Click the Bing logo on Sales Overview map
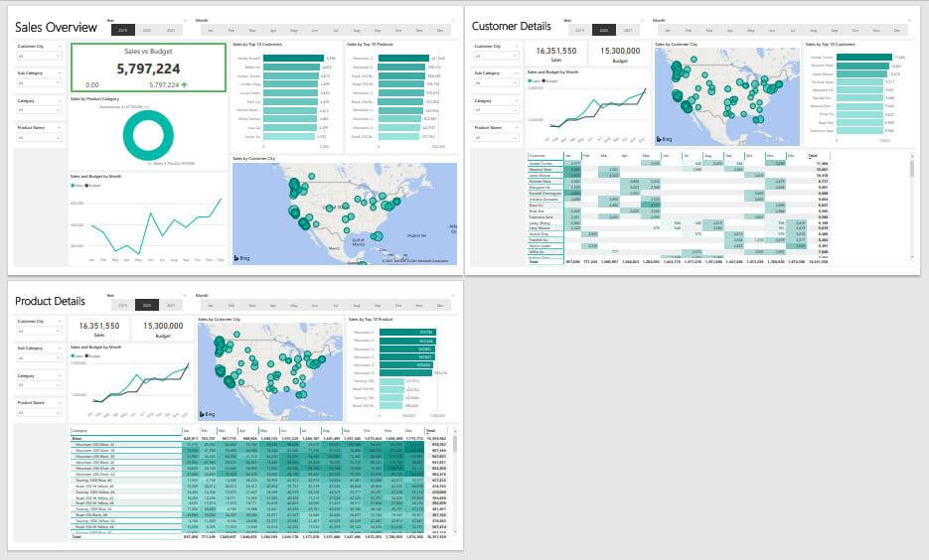This screenshot has height=560, width=929. click(241, 258)
